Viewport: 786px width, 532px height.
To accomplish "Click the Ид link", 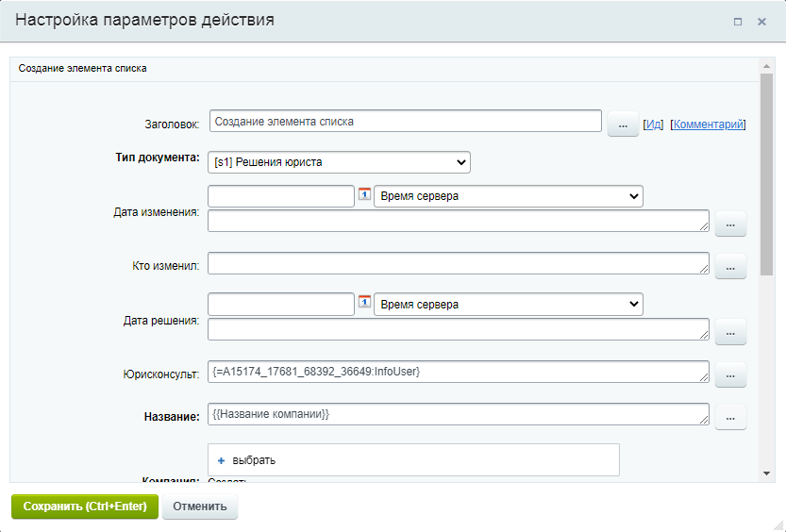I will (x=653, y=125).
